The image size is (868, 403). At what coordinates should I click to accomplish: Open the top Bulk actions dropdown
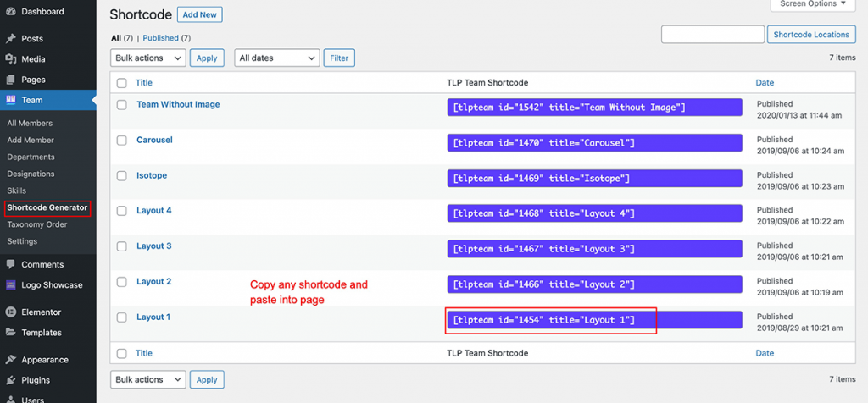148,58
